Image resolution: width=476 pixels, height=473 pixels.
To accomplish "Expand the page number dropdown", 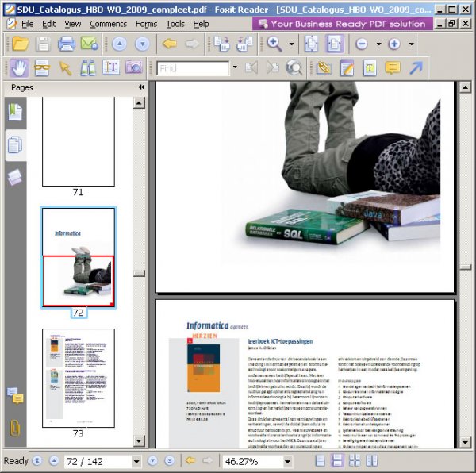I will (136, 461).
